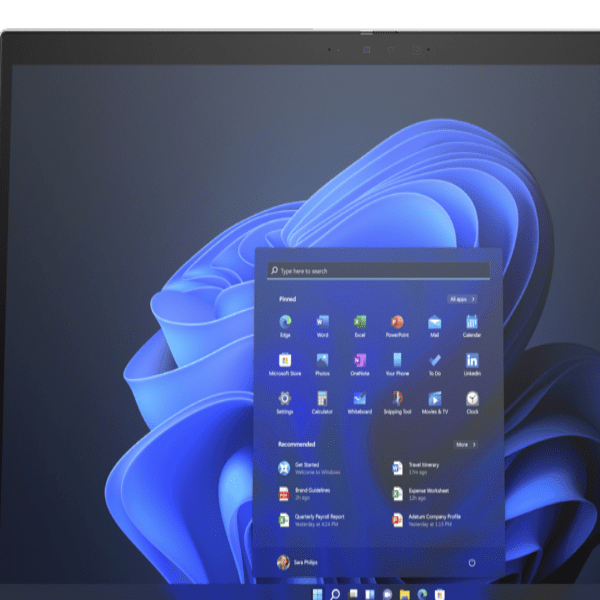The width and height of the screenshot is (600, 600).
Task: Open Chat from the taskbar
Action: pyautogui.click(x=387, y=594)
